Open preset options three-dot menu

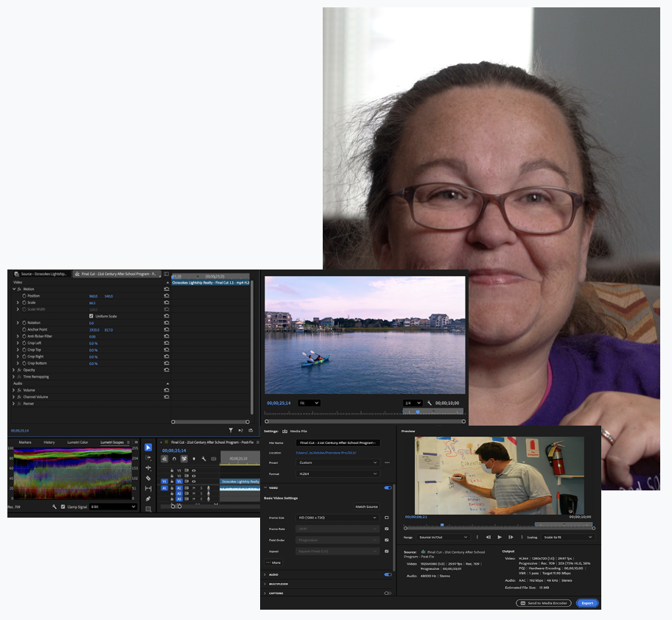387,463
